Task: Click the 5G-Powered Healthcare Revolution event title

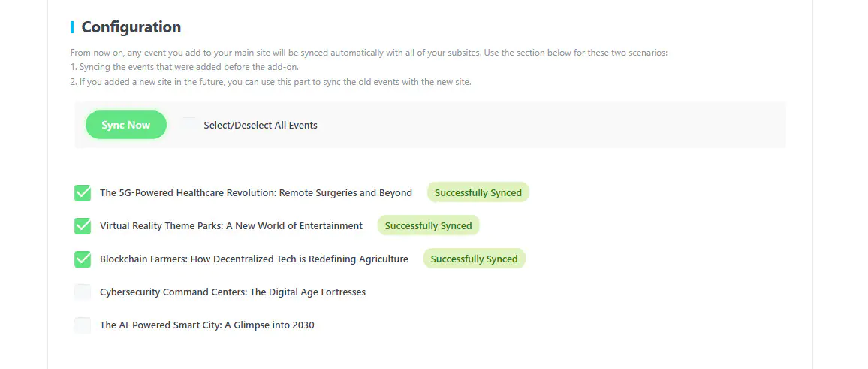Action: pyautogui.click(x=255, y=193)
